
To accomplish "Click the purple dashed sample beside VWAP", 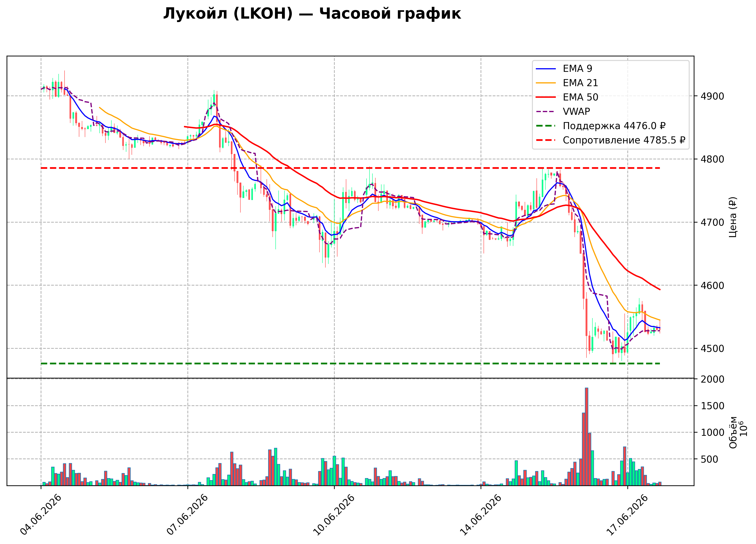I will [x=546, y=112].
